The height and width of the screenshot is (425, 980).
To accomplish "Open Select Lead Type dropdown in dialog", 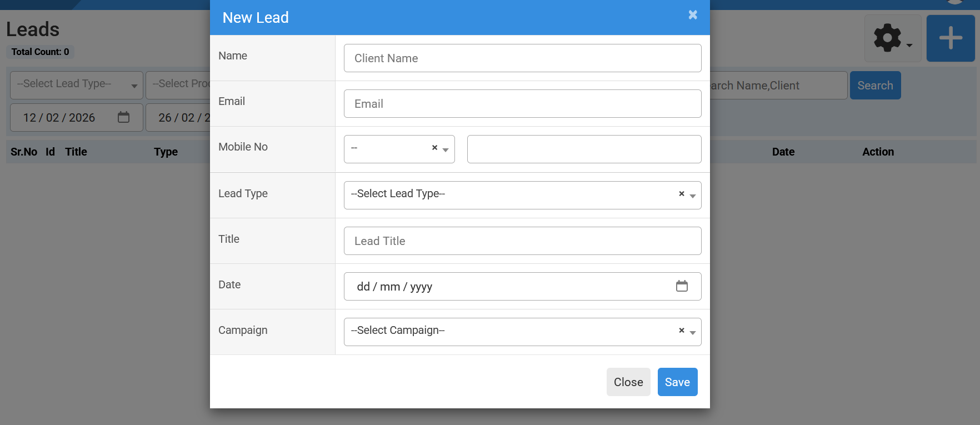I will (511, 195).
